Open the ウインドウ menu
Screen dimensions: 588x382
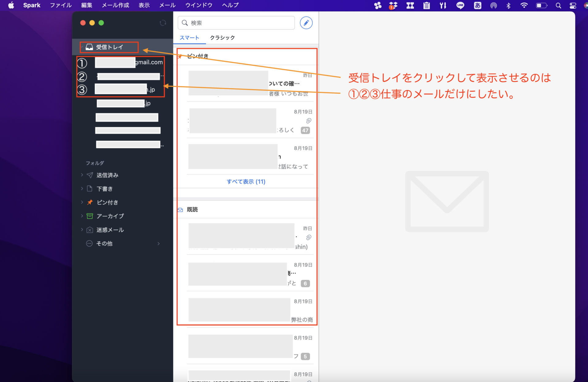point(198,5)
